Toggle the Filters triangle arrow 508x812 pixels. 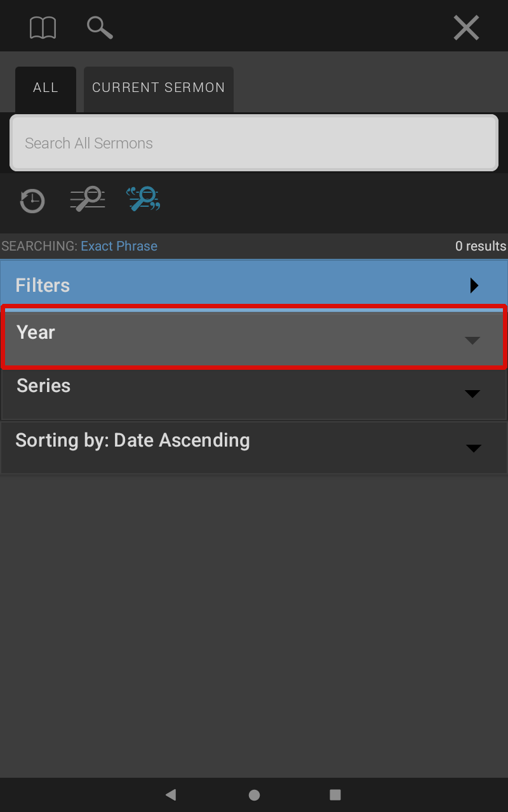tap(474, 285)
